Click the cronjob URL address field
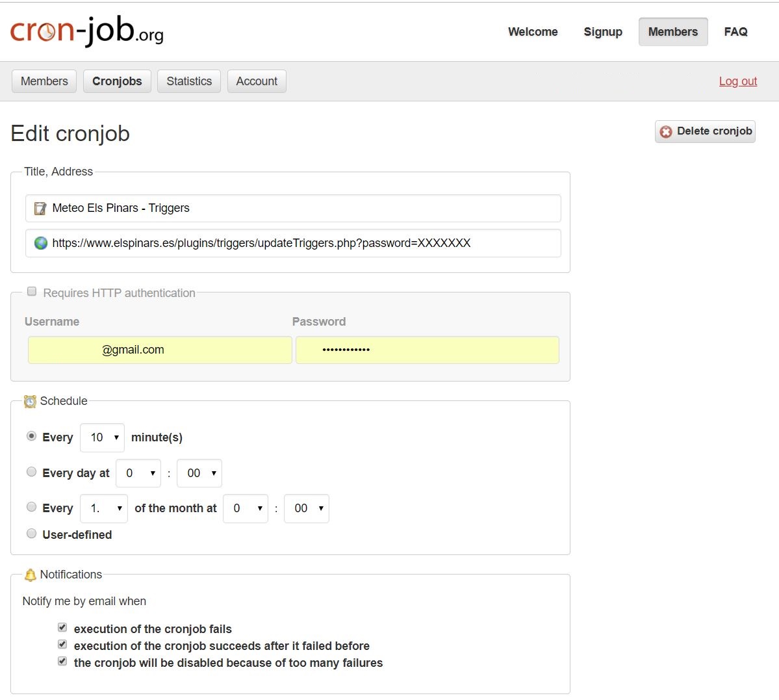Screen dimensions: 779x700 pyautogui.click(x=292, y=243)
